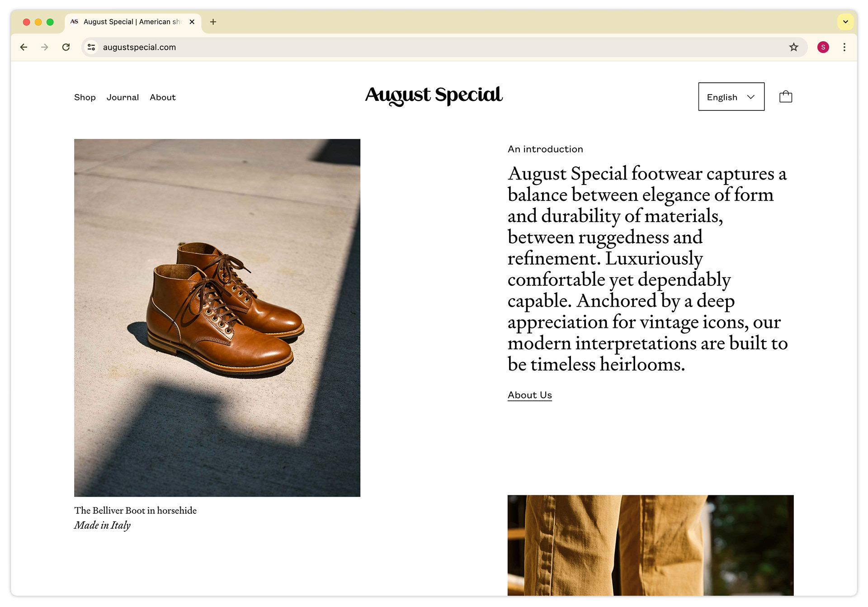Open the Chrome three-dot menu
868x607 pixels.
[844, 47]
